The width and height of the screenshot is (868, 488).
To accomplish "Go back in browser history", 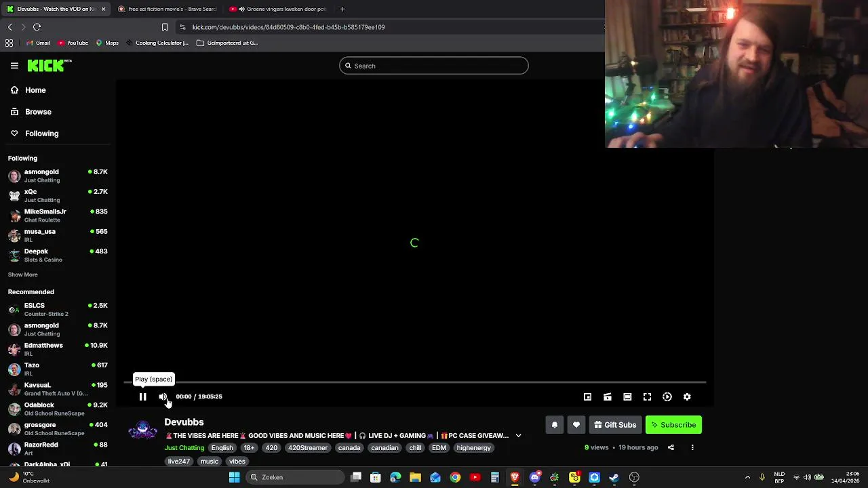I will point(9,27).
